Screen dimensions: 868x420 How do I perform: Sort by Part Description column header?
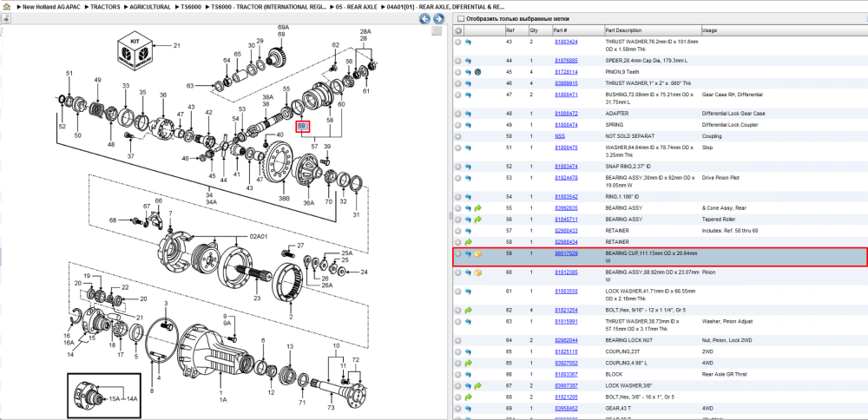(652, 30)
